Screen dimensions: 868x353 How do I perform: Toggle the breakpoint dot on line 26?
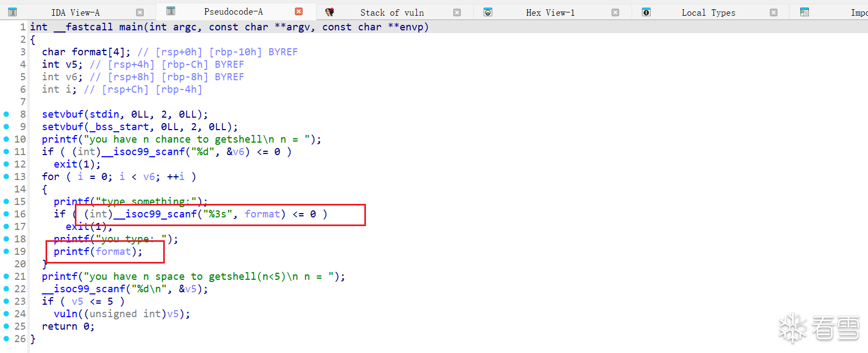point(7,338)
